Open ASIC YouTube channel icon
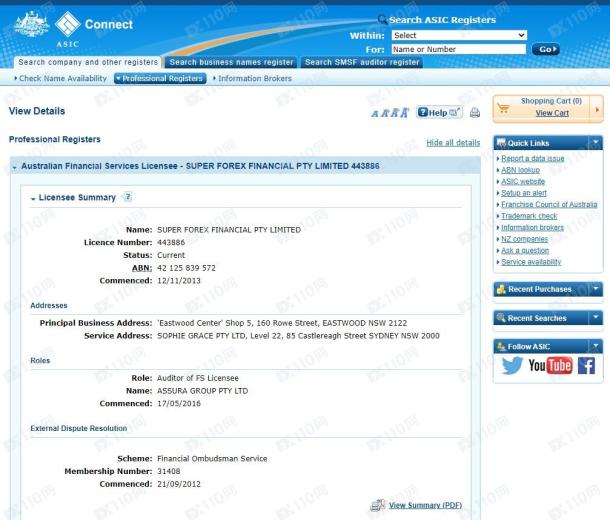 [550, 366]
